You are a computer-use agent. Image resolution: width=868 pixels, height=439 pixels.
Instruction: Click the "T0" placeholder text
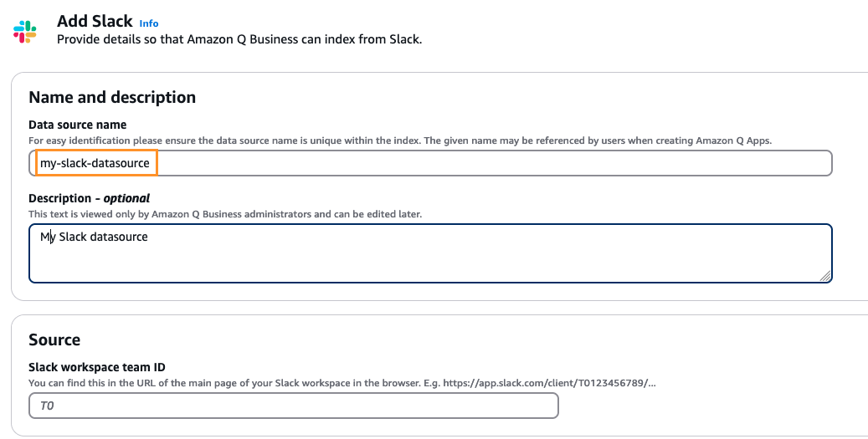coord(47,406)
